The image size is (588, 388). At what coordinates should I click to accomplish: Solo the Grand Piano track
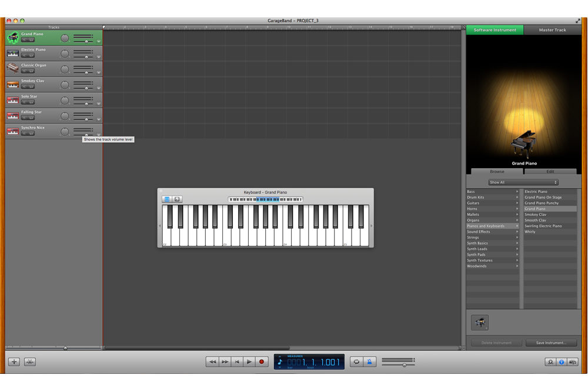click(x=31, y=40)
